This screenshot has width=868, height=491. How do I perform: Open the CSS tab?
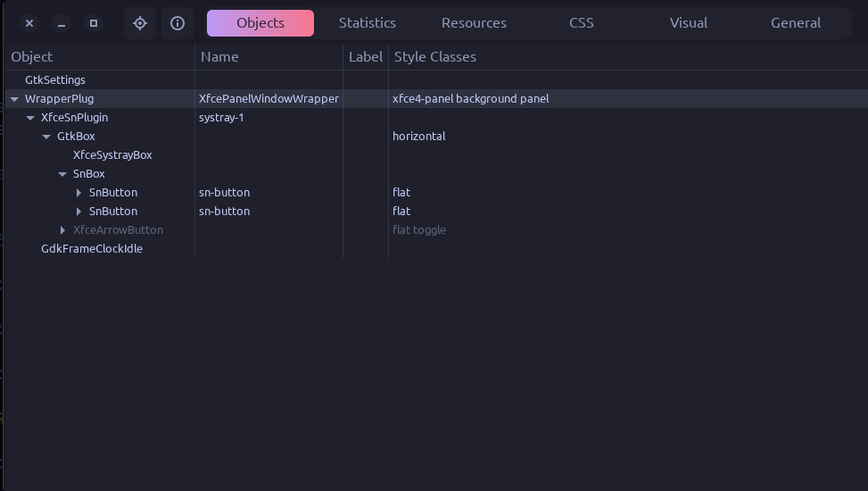pos(582,23)
